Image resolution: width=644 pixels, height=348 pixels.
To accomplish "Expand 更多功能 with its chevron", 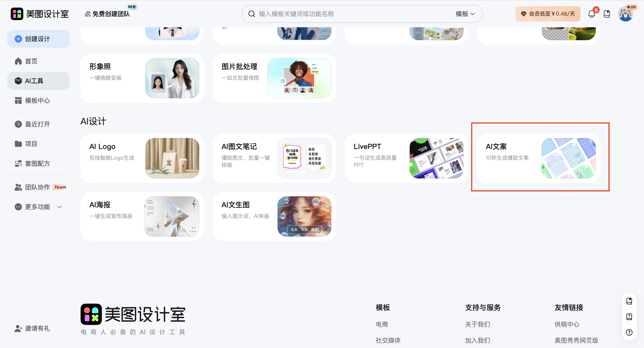I will pos(59,207).
